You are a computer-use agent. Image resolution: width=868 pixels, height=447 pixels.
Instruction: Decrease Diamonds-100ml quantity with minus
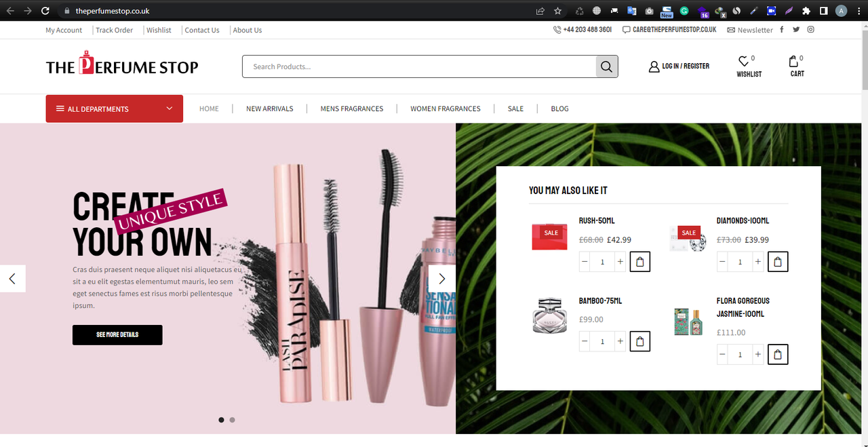[722, 262]
